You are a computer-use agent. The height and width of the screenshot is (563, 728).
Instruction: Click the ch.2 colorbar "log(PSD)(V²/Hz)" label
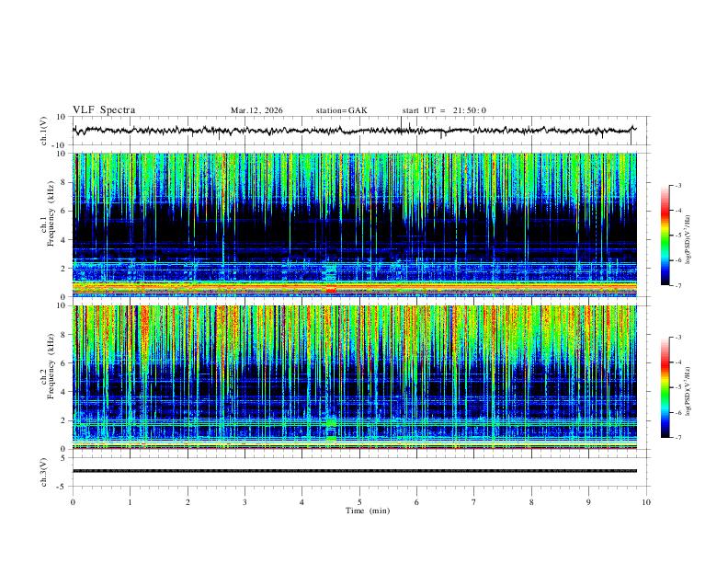[x=688, y=391]
